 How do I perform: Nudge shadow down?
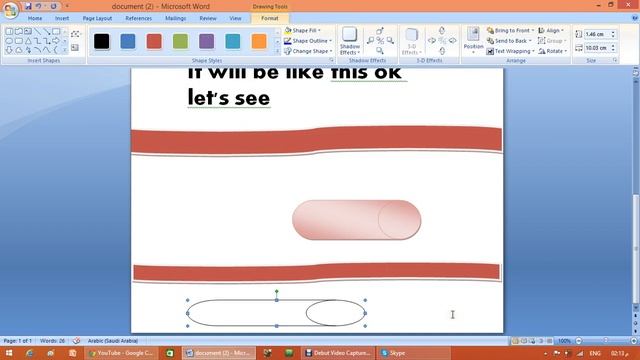[380, 51]
